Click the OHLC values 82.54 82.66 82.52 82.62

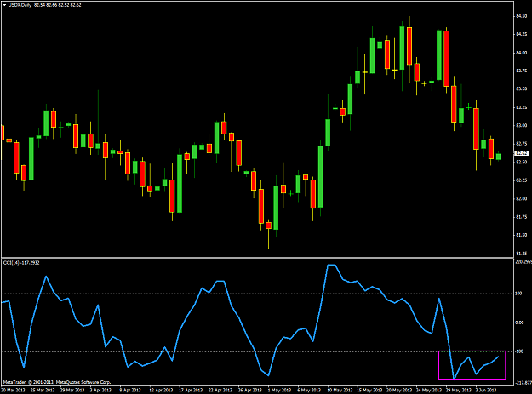[57, 5]
